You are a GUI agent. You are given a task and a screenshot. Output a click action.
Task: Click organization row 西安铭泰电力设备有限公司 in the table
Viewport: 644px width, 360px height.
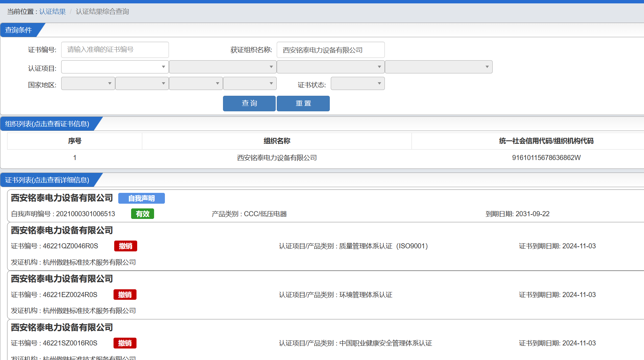pyautogui.click(x=277, y=158)
